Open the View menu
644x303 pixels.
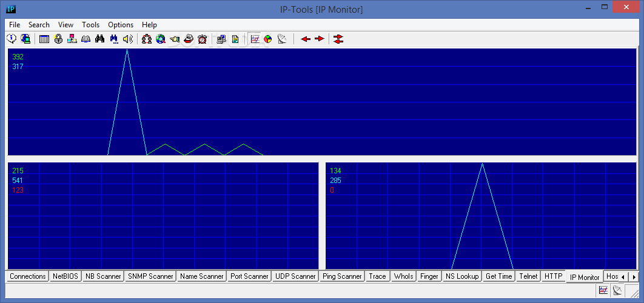[x=65, y=25]
